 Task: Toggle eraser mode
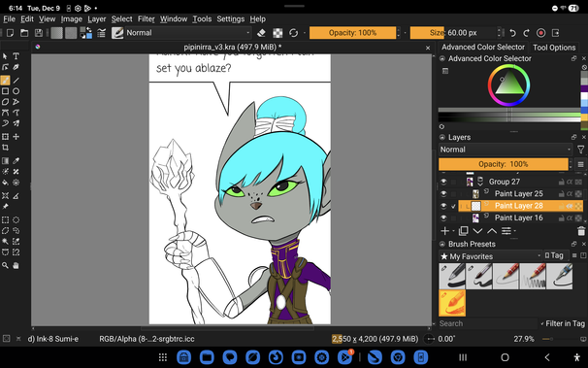pos(261,33)
